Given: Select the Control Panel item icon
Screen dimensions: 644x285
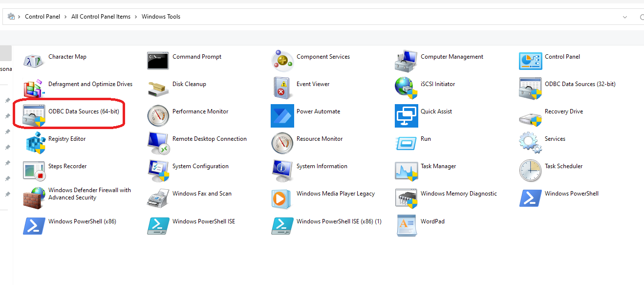Looking at the screenshot, I should [531, 61].
